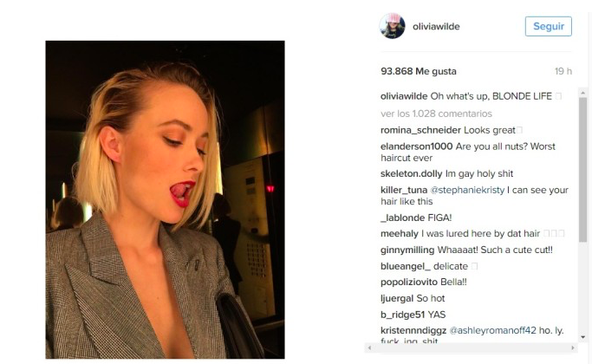592x364 pixels.
Task: Visit the elanderson1000 commenter profile
Action: [416, 146]
